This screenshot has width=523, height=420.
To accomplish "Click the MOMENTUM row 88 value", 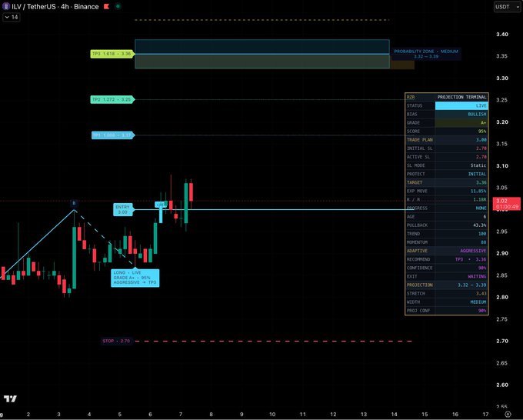I will (x=484, y=242).
